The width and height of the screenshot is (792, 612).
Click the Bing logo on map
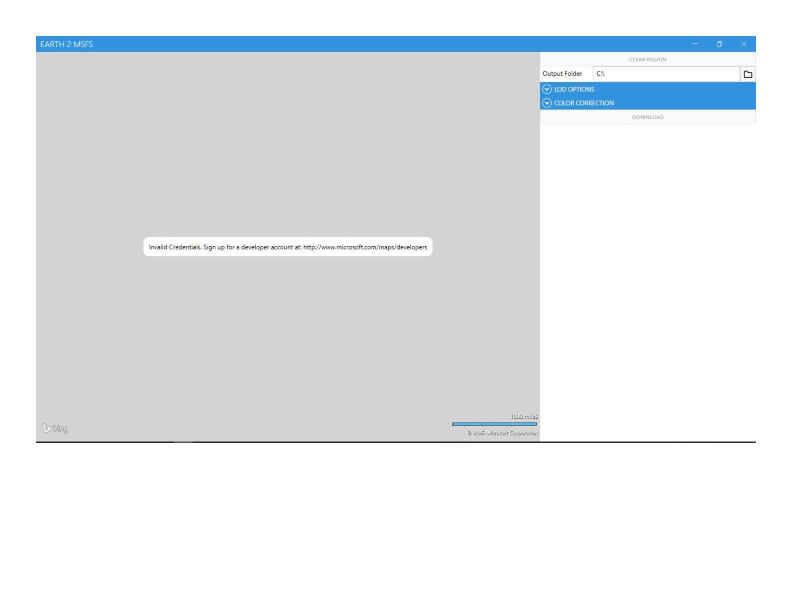tap(55, 429)
